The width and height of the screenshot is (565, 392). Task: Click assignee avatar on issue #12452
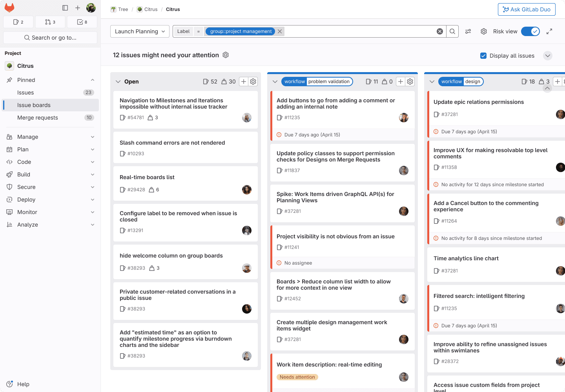pyautogui.click(x=404, y=299)
